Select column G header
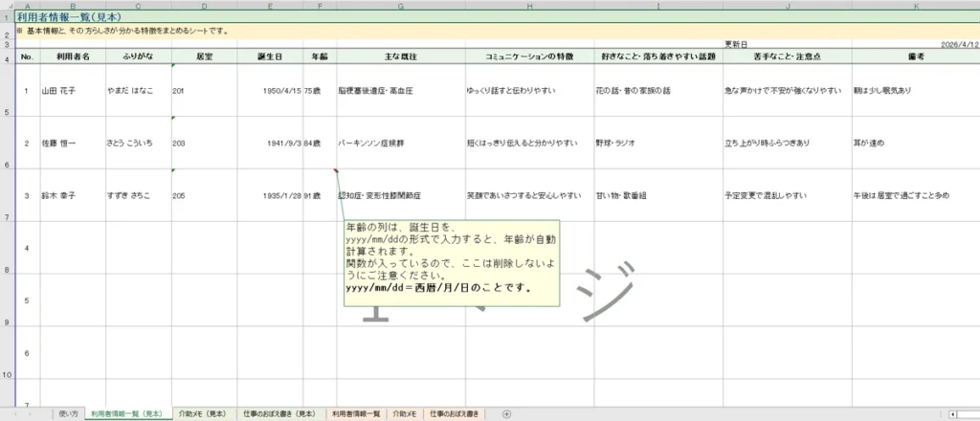The width and height of the screenshot is (980, 421). 399,7
